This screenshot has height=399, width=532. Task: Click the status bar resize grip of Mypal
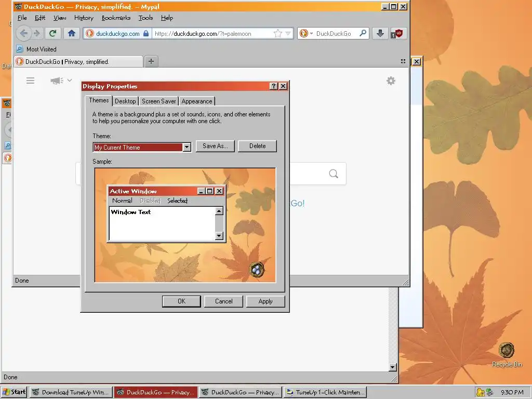click(405, 282)
